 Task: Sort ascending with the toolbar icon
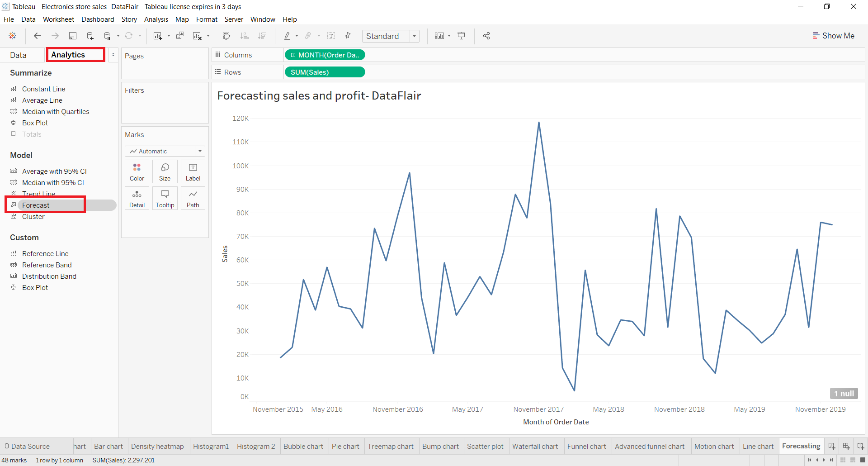tap(245, 36)
